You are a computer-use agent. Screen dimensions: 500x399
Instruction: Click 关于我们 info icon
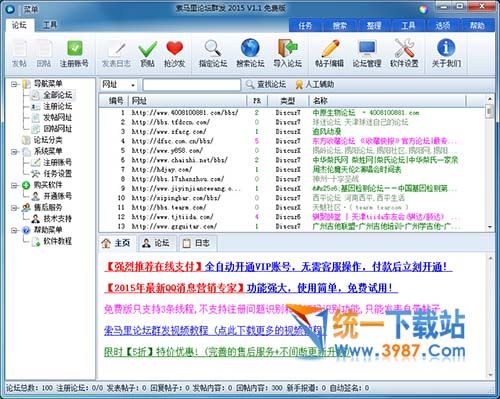pos(446,54)
